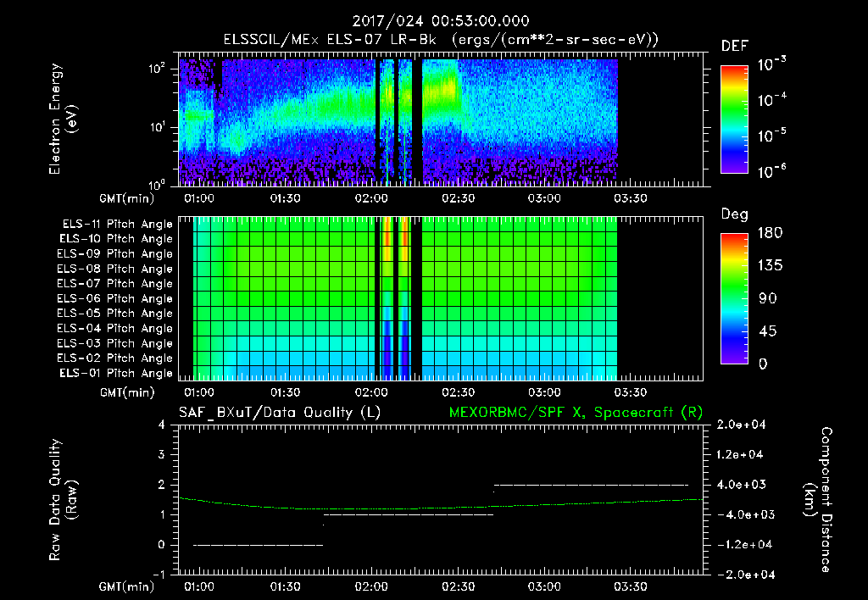The height and width of the screenshot is (600, 868).
Task: Select the ELS-04 Pitch Angle row label
Action: point(114,328)
